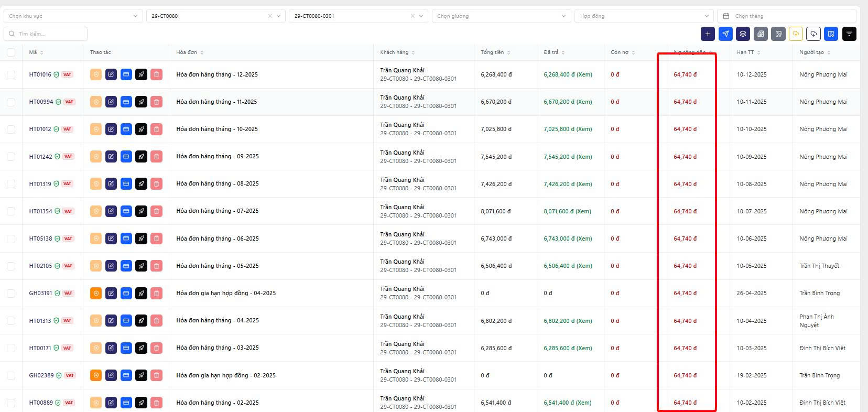Click the paper plane send icon

click(725, 34)
